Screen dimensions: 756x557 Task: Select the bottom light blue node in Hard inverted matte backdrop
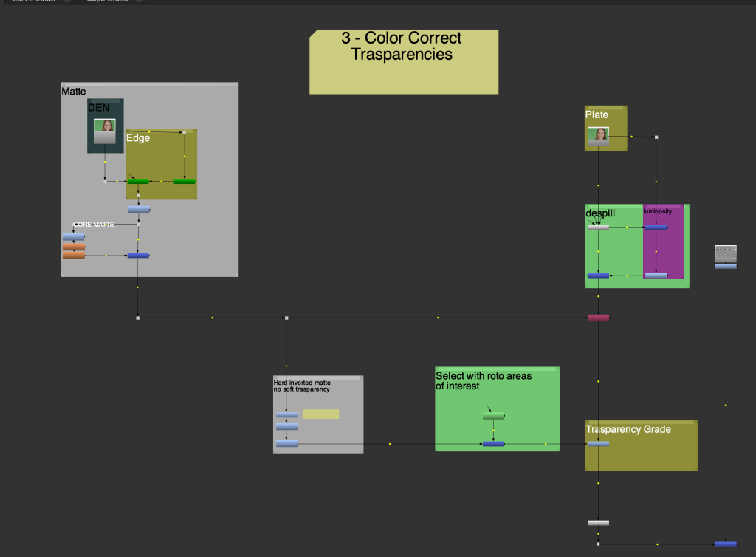click(287, 444)
